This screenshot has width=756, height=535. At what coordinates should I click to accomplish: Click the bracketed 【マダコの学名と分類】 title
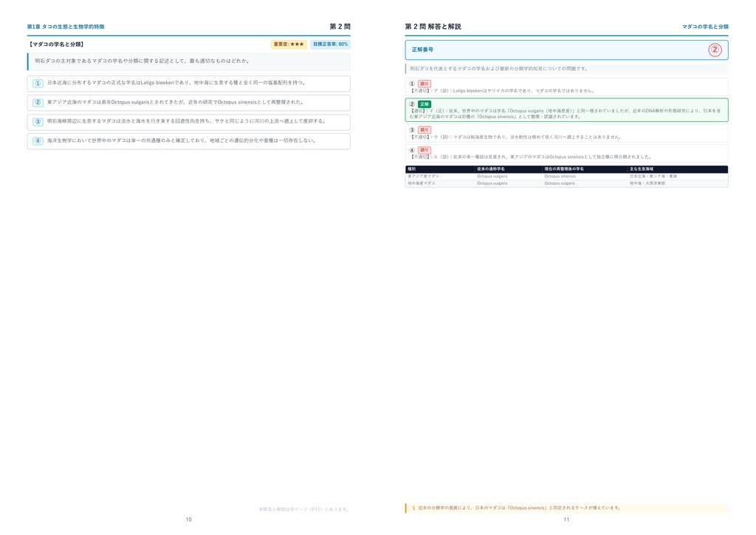pyautogui.click(x=56, y=44)
